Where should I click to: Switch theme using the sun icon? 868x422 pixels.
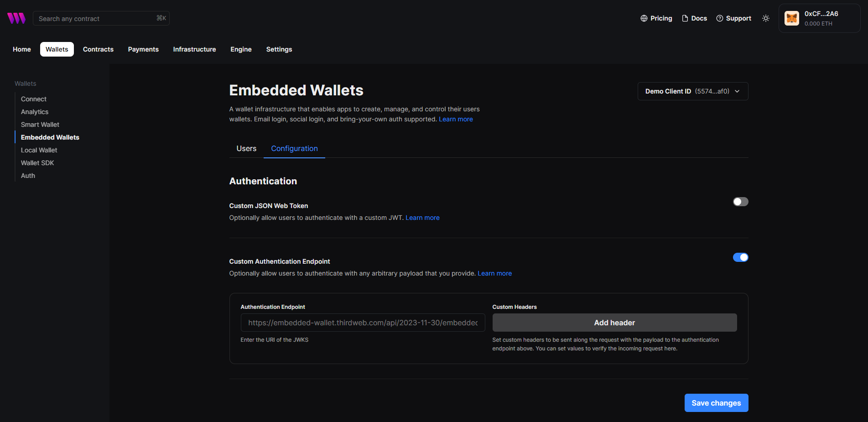(765, 18)
